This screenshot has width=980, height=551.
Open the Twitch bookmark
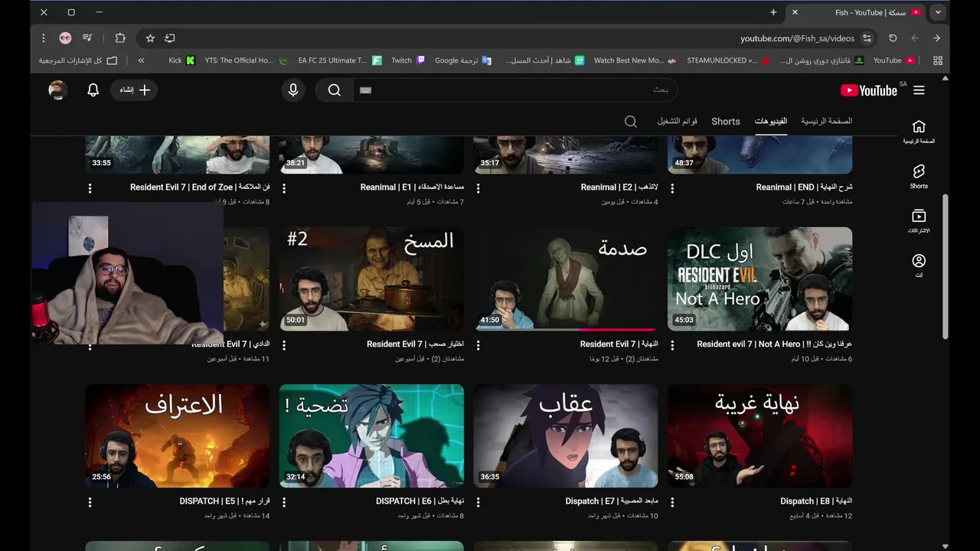407,60
